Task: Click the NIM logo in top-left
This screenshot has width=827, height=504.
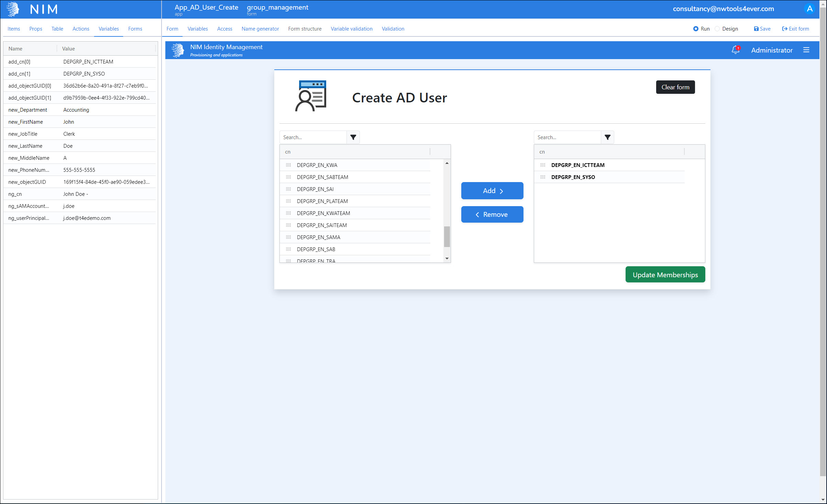Action: pos(13,9)
